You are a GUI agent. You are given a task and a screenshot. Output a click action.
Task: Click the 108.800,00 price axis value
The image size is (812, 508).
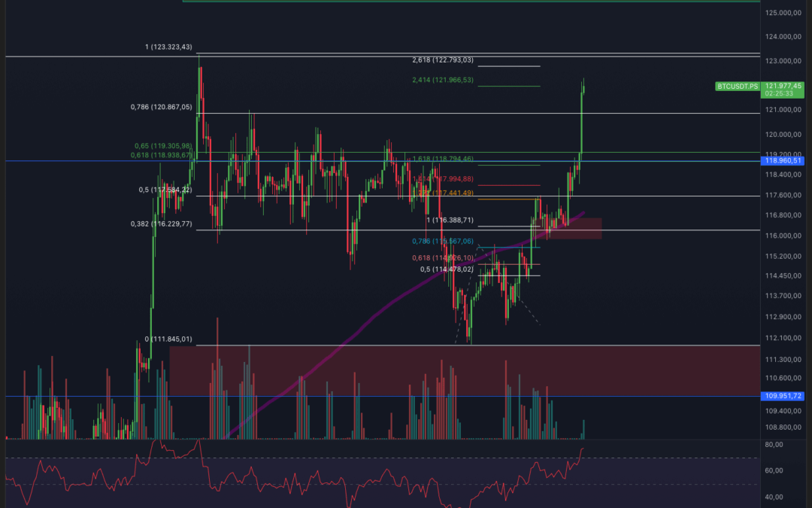tap(783, 427)
